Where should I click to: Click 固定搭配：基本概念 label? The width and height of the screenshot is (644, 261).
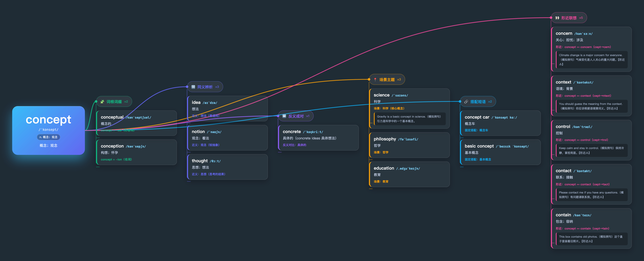tap(478, 159)
